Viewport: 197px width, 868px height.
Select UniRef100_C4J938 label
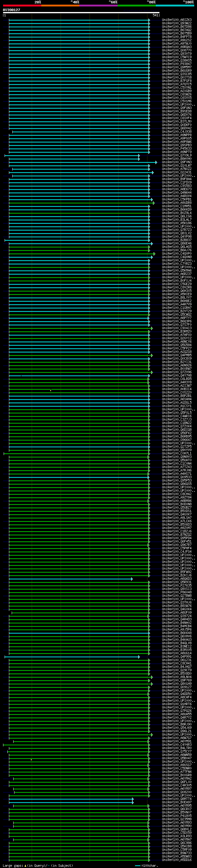tap(177, 132)
